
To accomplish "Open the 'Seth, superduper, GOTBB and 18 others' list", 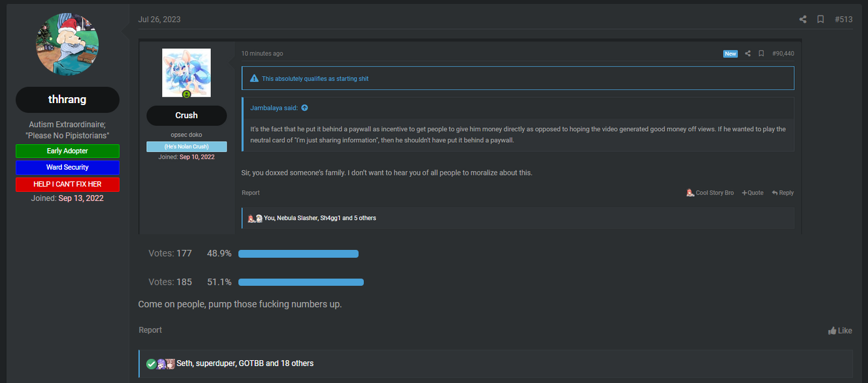I will 245,363.
